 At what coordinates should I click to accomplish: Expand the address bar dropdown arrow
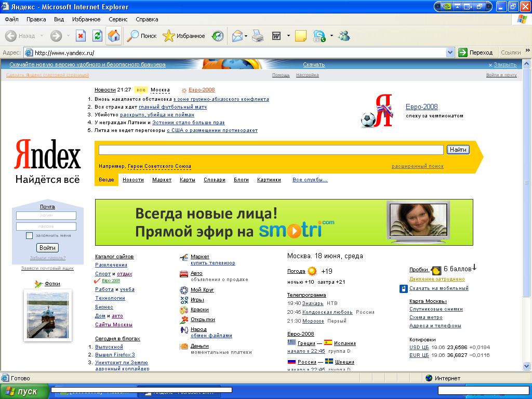450,52
